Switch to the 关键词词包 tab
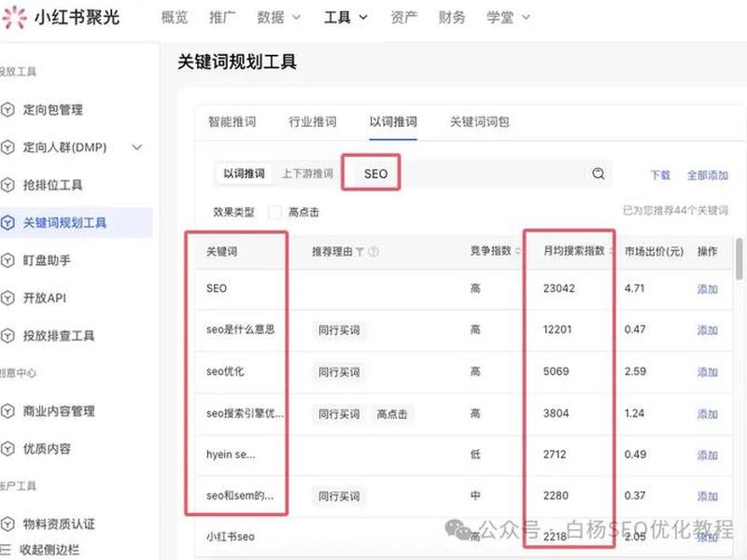Image resolution: width=747 pixels, height=560 pixels. [480, 122]
